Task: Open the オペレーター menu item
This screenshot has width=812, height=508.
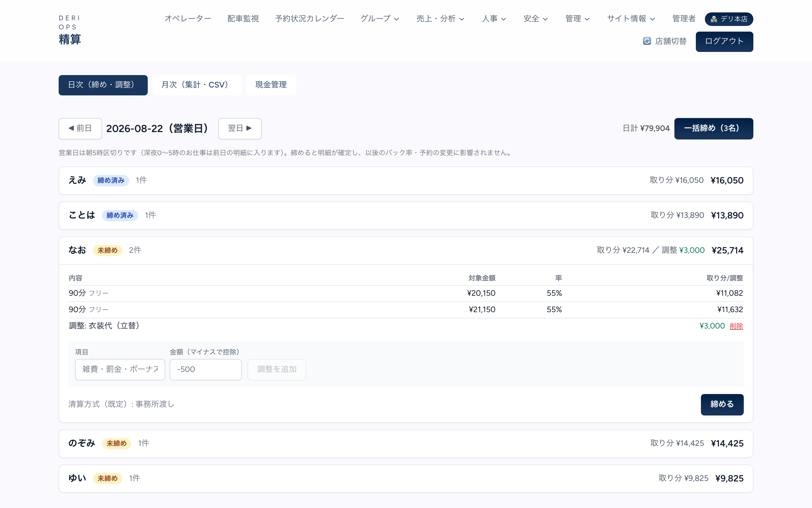Action: pyautogui.click(x=188, y=18)
